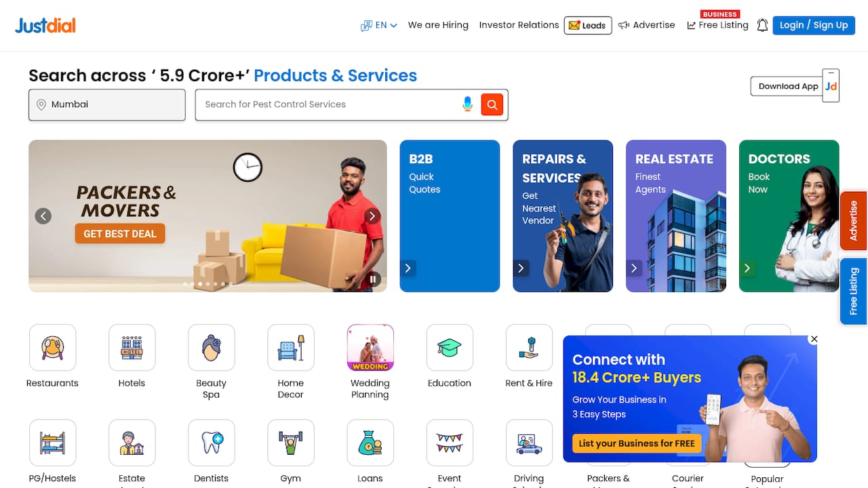Click the orange search magnifier button
Screen dimensions: 868x488
492,104
